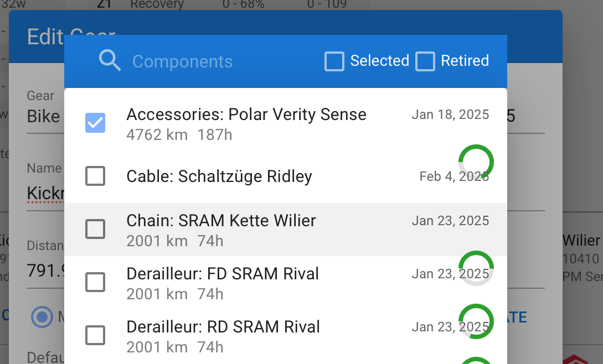The image size is (603, 364).
Task: Uncheck Accessories: Polar Verity Sense
Action: pyautogui.click(x=95, y=123)
